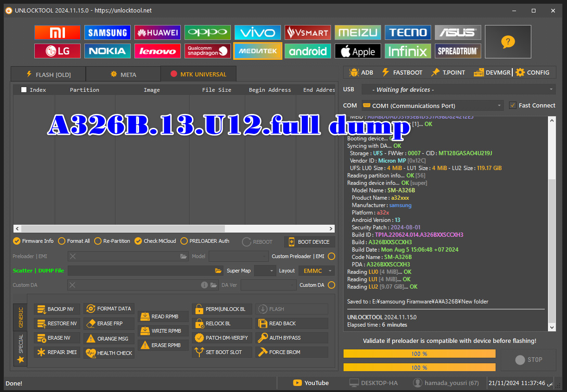Click the PERM|UNLOCK BL button

[222, 309]
